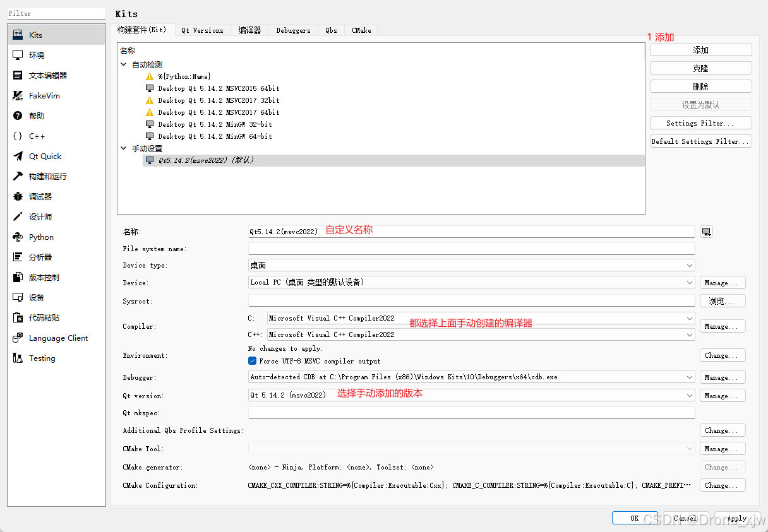Open the C++ braces icon category
Image resolution: width=768 pixels, height=532 pixels.
tap(18, 136)
